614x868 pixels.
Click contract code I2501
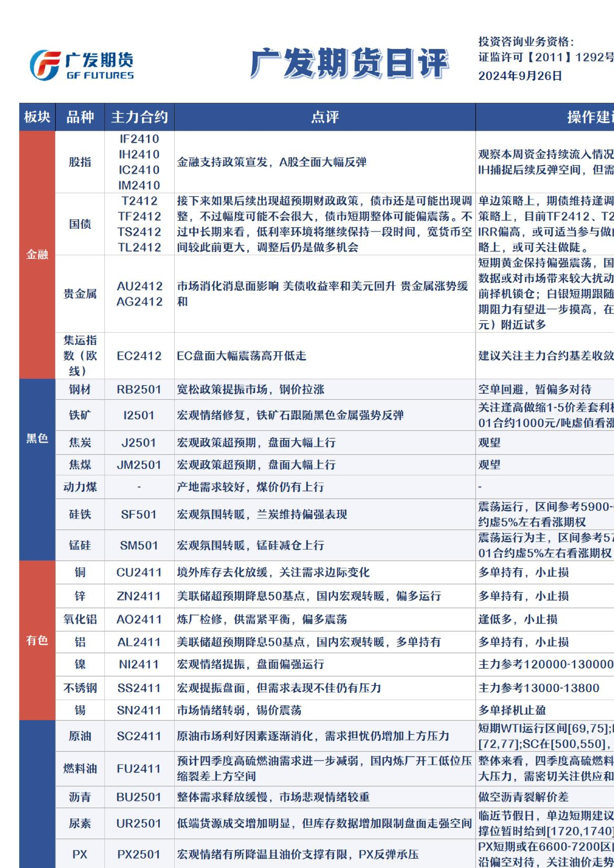[x=139, y=415]
